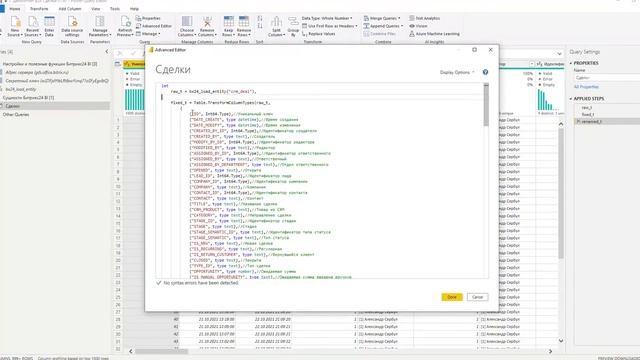The image size is (640, 360).
Task: Sort the column descending
Action: [x=260, y=26]
